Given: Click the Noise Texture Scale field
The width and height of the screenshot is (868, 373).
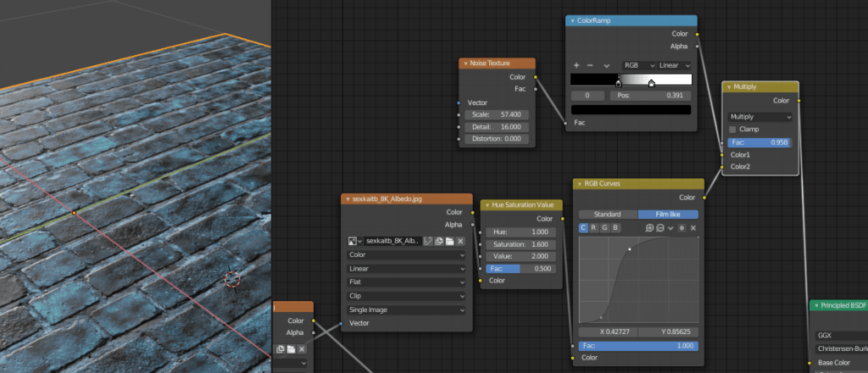Looking at the screenshot, I should coord(497,114).
